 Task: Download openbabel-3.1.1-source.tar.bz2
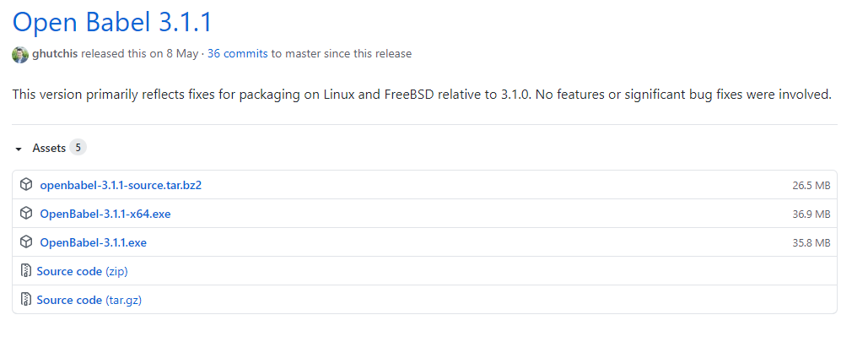pyautogui.click(x=121, y=185)
